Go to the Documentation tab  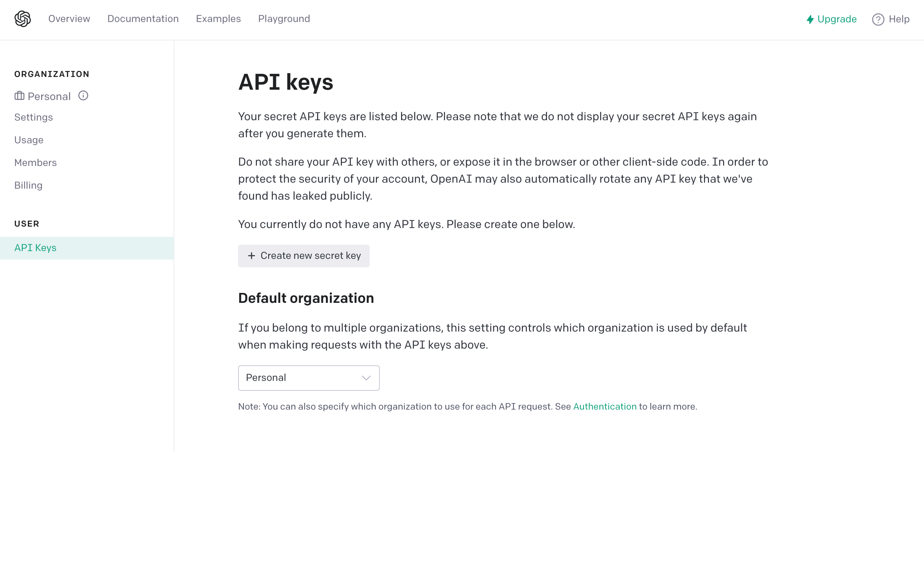tap(143, 19)
